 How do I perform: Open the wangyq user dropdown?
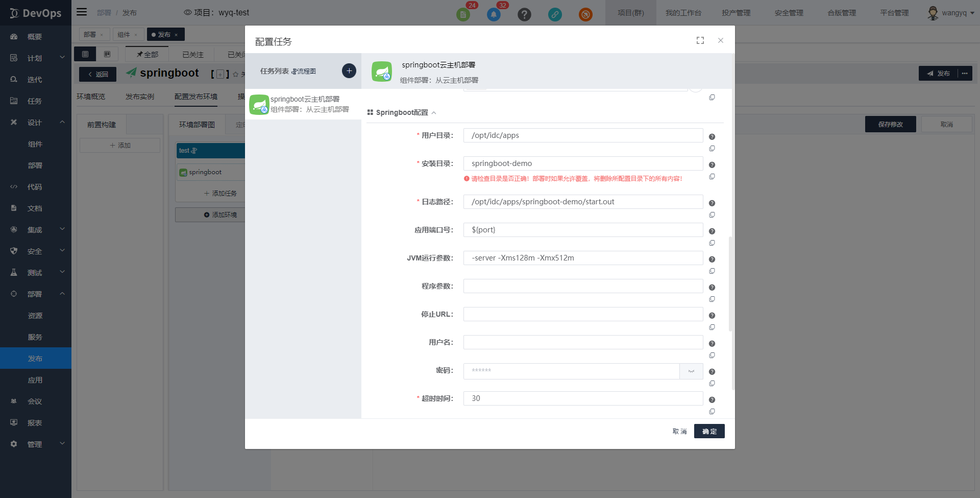[953, 13]
